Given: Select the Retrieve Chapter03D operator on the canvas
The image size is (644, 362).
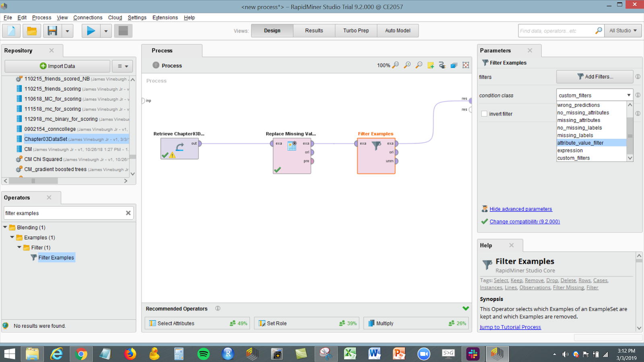Looking at the screenshot, I should click(x=180, y=148).
